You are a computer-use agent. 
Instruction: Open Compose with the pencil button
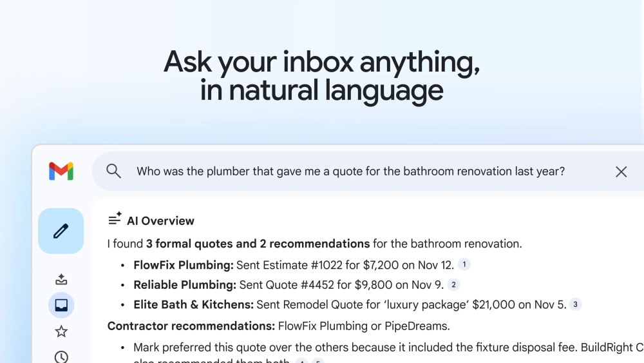[61, 231]
